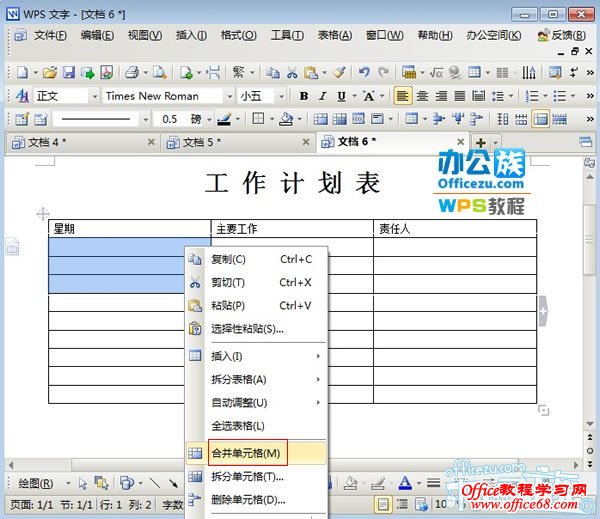Image resolution: width=600 pixels, height=519 pixels.
Task: Select straight line drawing tool
Action: (155, 483)
